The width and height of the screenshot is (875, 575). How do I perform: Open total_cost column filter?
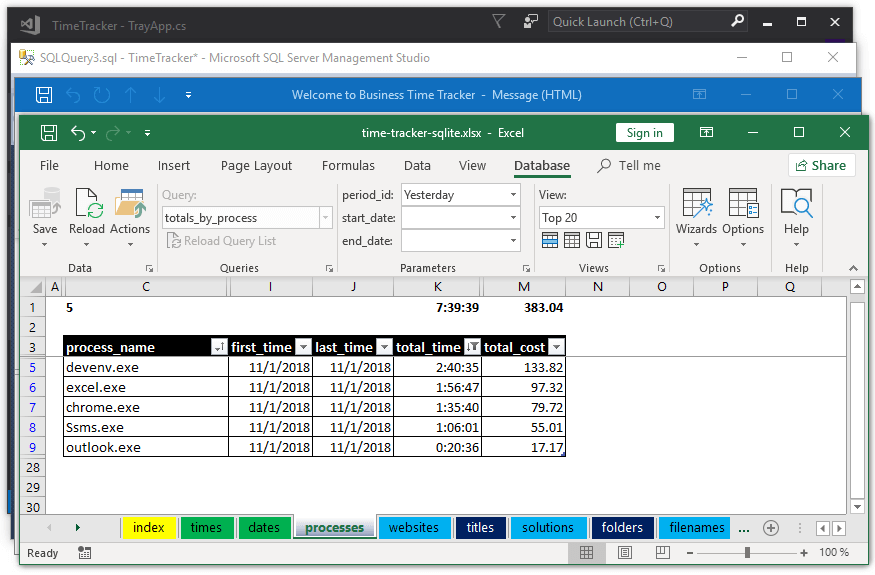pyautogui.click(x=556, y=347)
